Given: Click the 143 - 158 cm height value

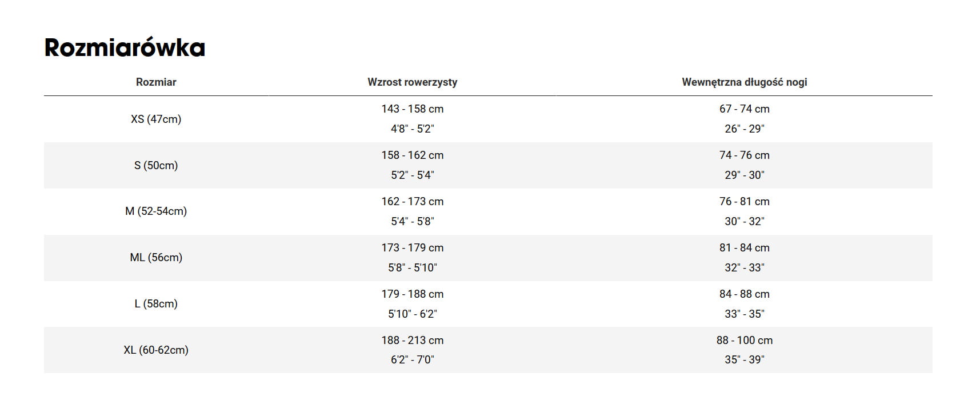Looking at the screenshot, I should 412,109.
